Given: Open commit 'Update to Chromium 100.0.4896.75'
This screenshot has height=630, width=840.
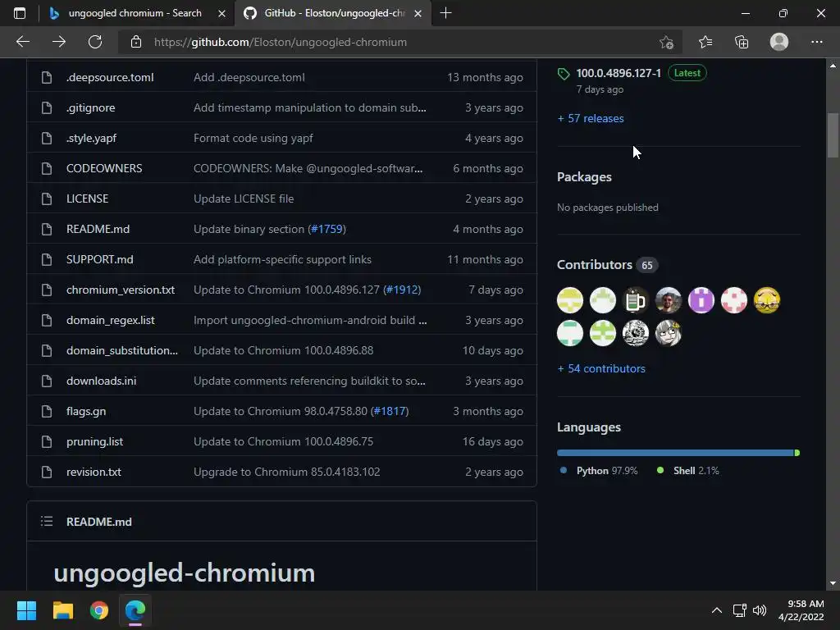Looking at the screenshot, I should click(283, 441).
